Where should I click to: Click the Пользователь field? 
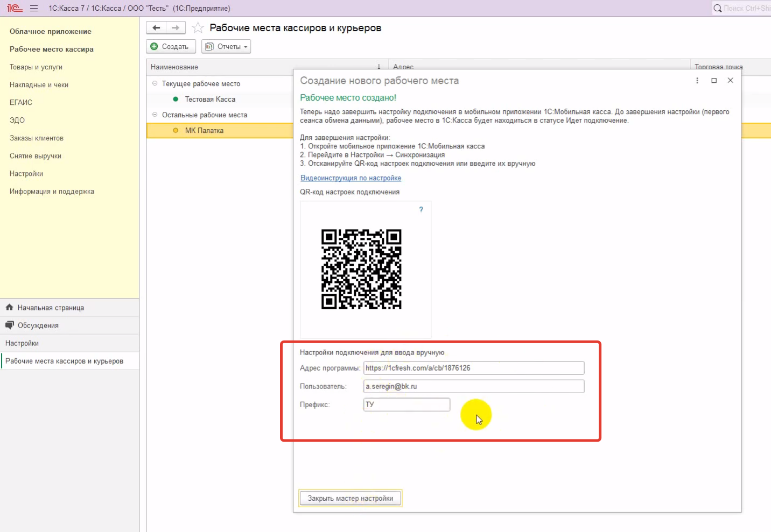coord(474,386)
